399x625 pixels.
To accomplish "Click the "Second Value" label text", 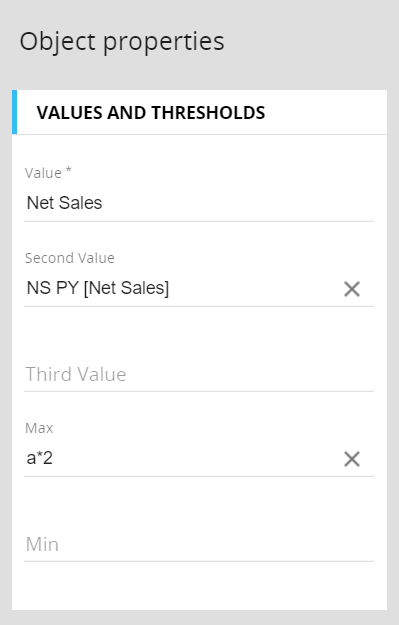I will point(70,258).
